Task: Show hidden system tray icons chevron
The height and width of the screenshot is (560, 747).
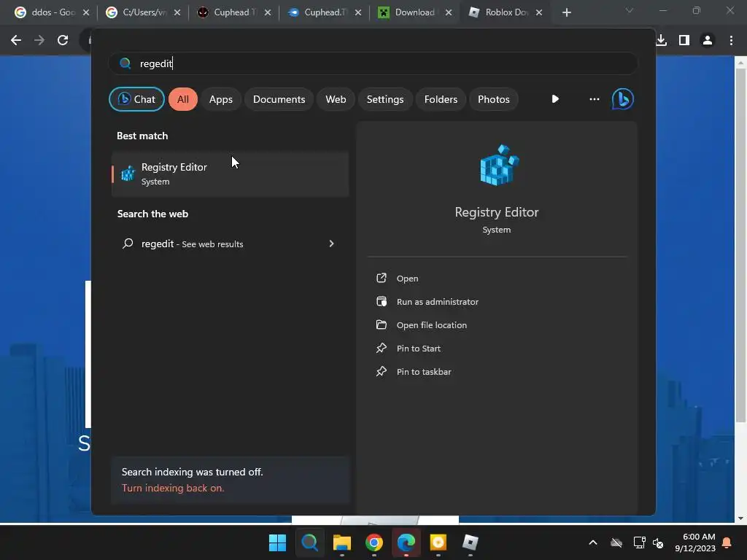Action: (x=593, y=542)
